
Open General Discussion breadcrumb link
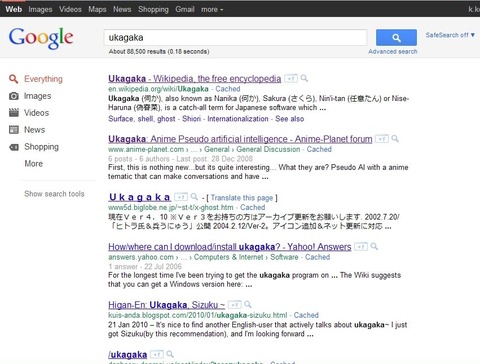(x=268, y=149)
